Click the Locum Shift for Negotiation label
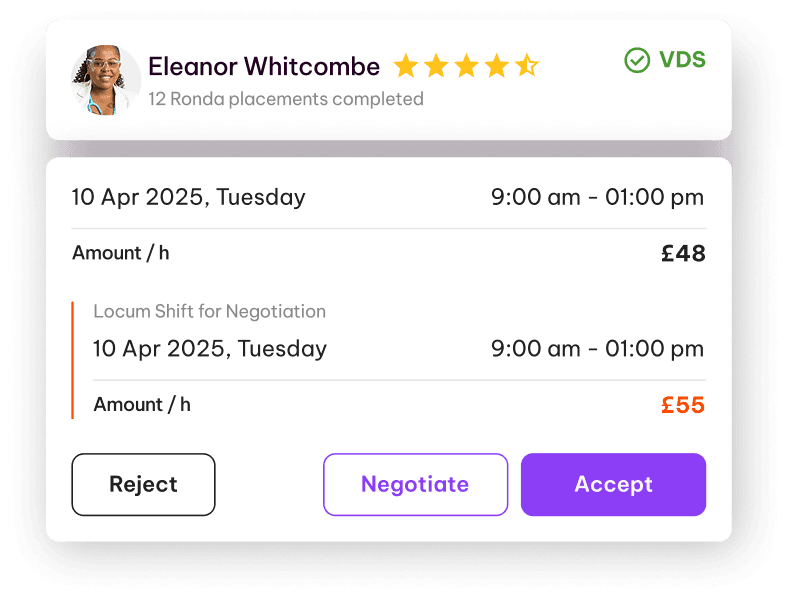 coord(209,311)
